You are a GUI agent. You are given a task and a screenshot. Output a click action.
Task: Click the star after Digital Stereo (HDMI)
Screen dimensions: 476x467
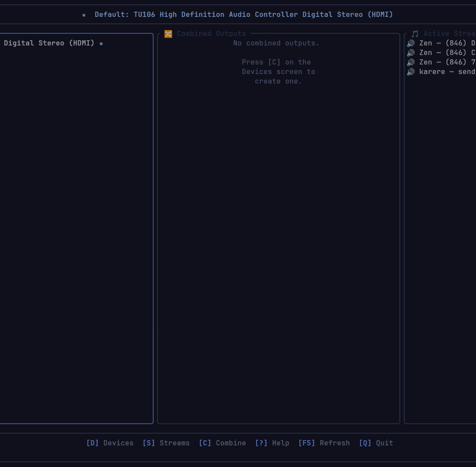[101, 44]
